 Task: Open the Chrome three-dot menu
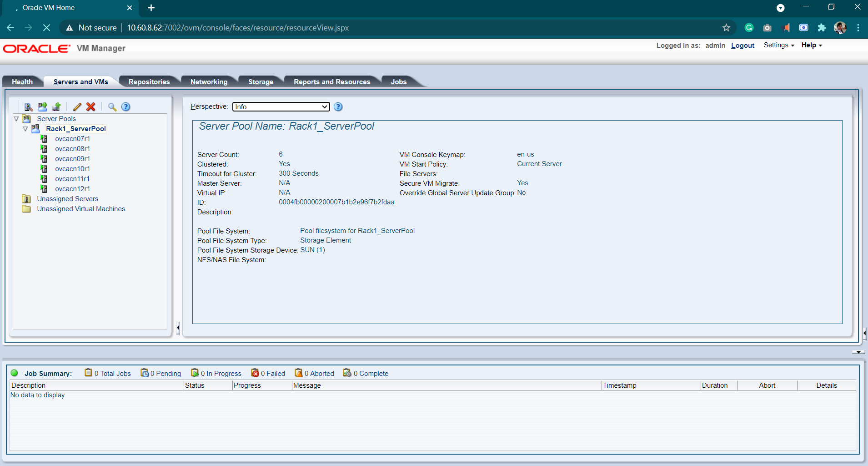point(858,28)
